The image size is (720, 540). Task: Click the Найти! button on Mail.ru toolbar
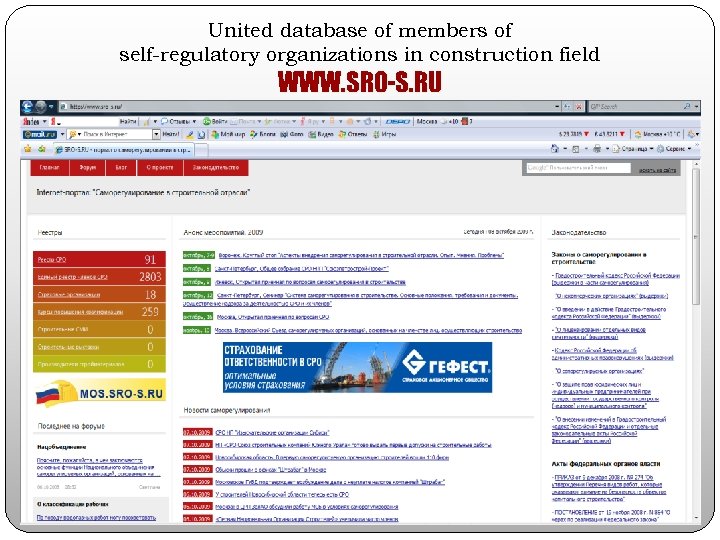click(171, 135)
